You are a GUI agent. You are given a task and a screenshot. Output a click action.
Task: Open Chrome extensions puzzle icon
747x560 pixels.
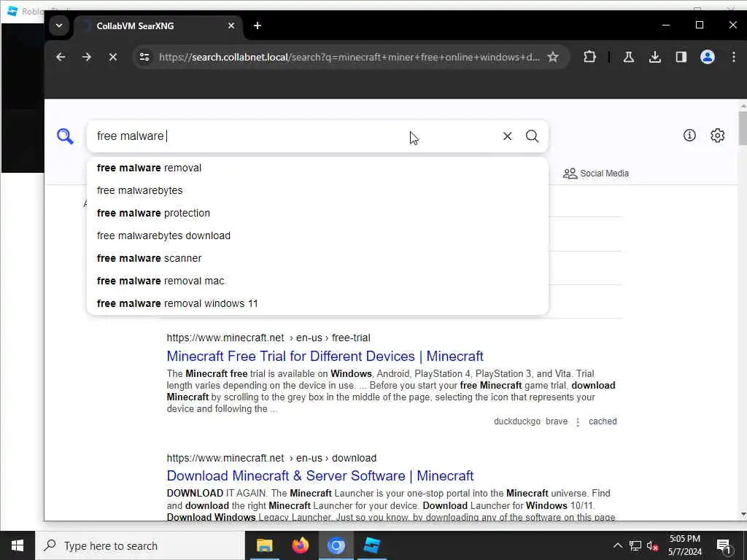pos(589,57)
